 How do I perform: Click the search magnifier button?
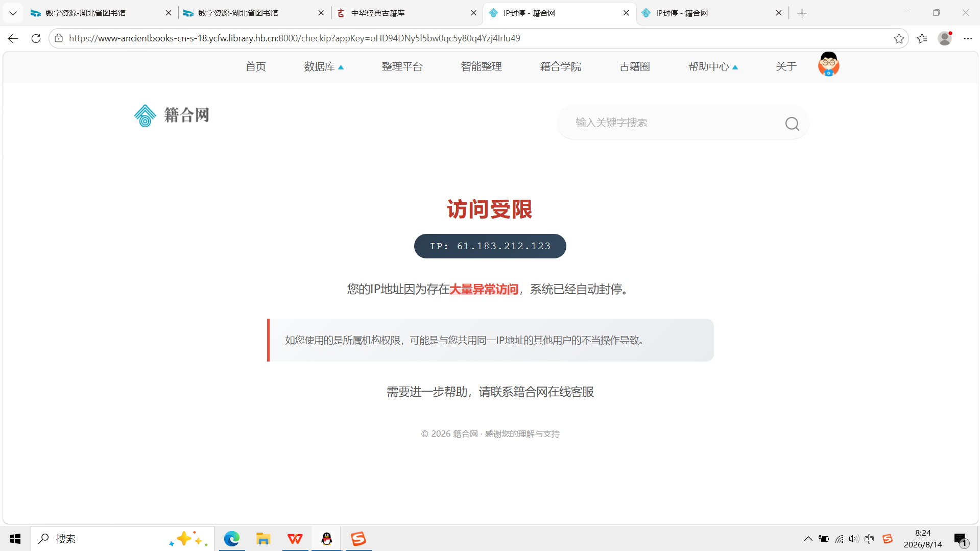pos(792,124)
